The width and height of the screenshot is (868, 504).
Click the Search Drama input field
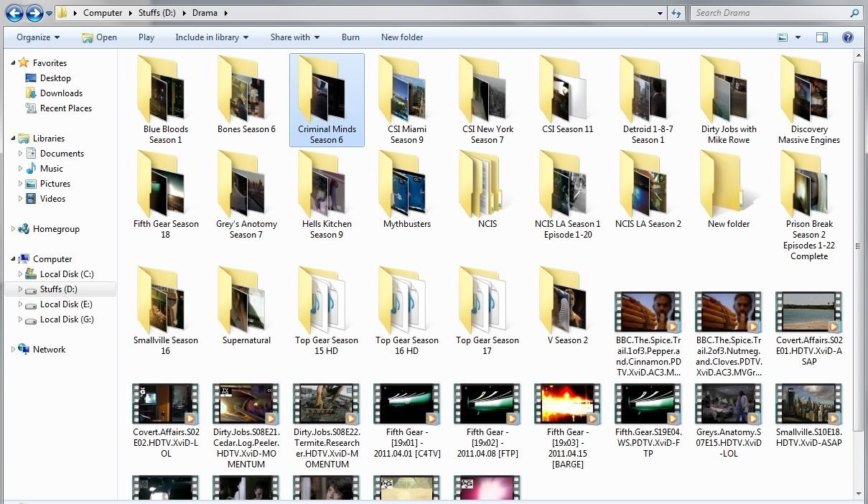pyautogui.click(x=768, y=13)
